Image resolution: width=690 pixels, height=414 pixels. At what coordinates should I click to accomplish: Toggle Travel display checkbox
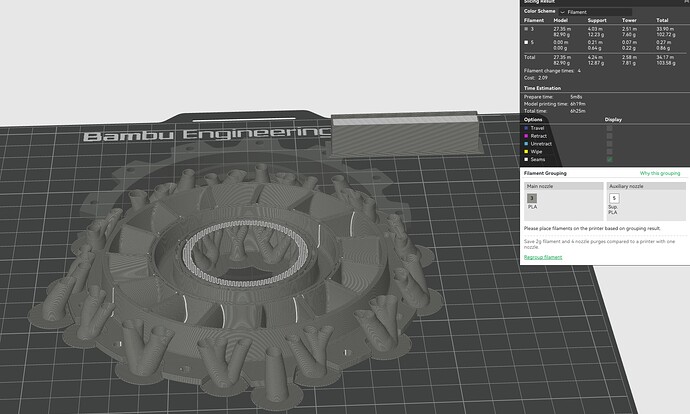click(609, 128)
